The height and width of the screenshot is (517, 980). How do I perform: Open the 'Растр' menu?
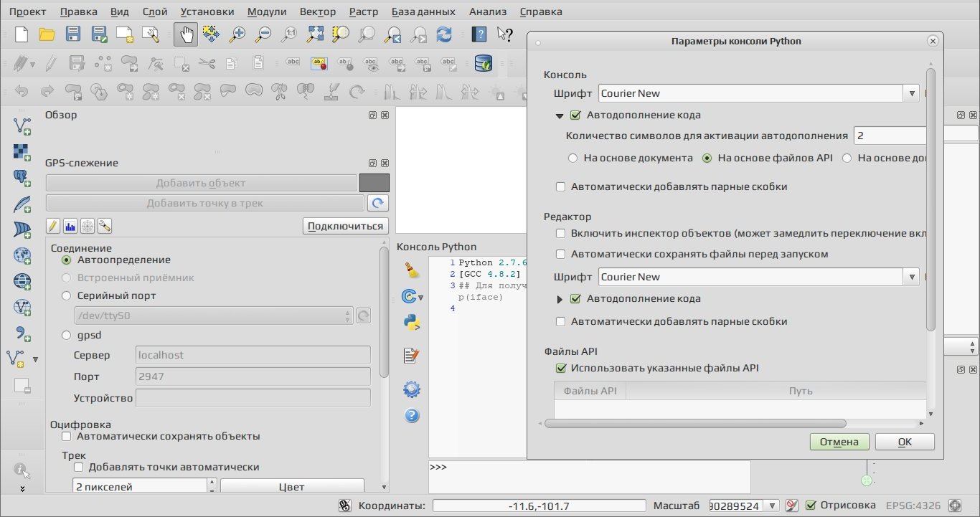click(x=364, y=11)
